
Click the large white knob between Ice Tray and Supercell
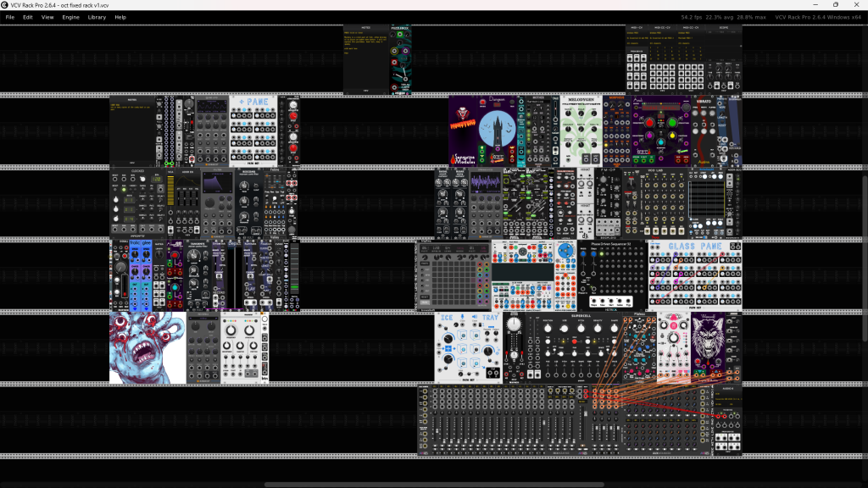coord(515,324)
